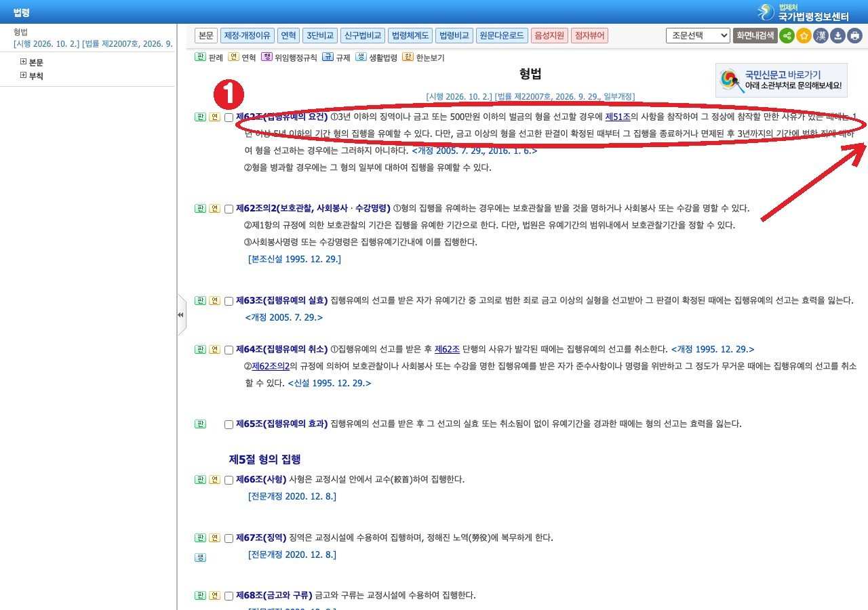
Task: Open the 법령비교 tab
Action: pos(454,35)
